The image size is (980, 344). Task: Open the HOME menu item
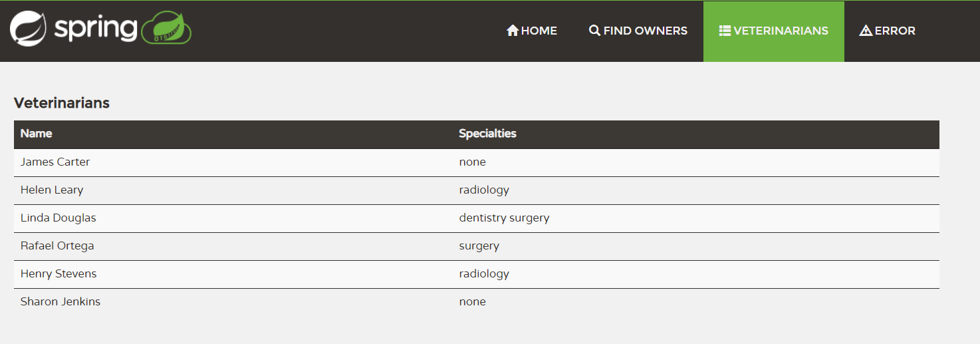[532, 31]
